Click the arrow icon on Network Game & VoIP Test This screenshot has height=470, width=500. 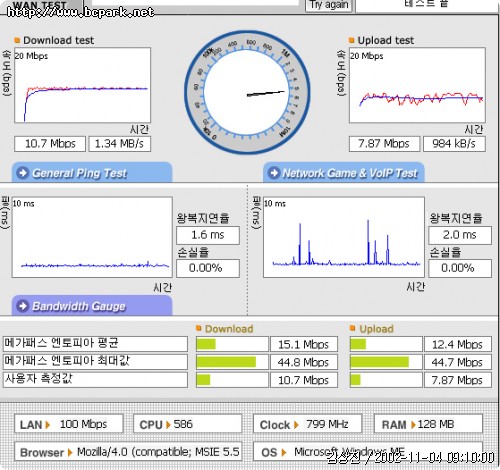(x=274, y=173)
